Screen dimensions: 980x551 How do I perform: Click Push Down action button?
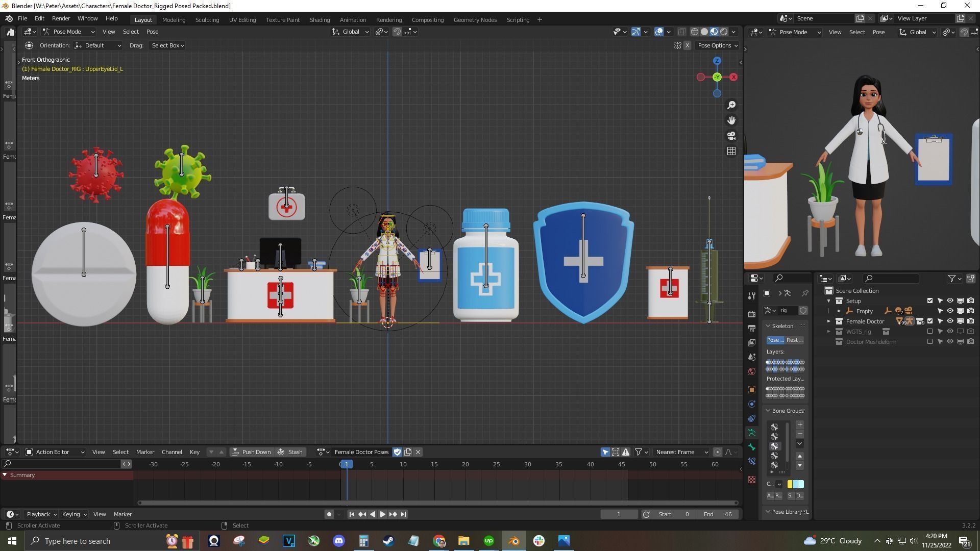[x=251, y=452]
